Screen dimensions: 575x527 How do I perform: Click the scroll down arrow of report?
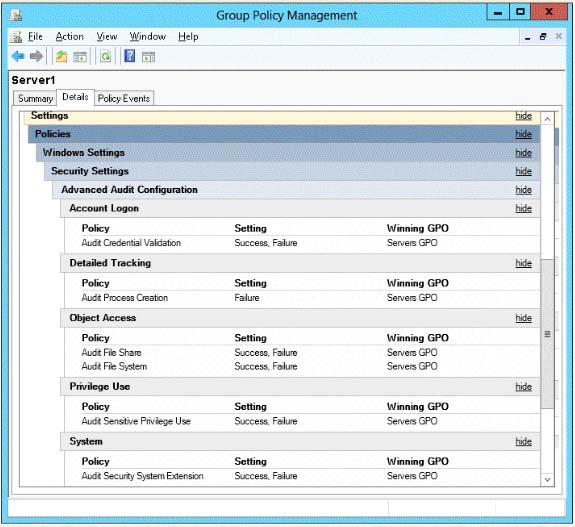pyautogui.click(x=547, y=480)
